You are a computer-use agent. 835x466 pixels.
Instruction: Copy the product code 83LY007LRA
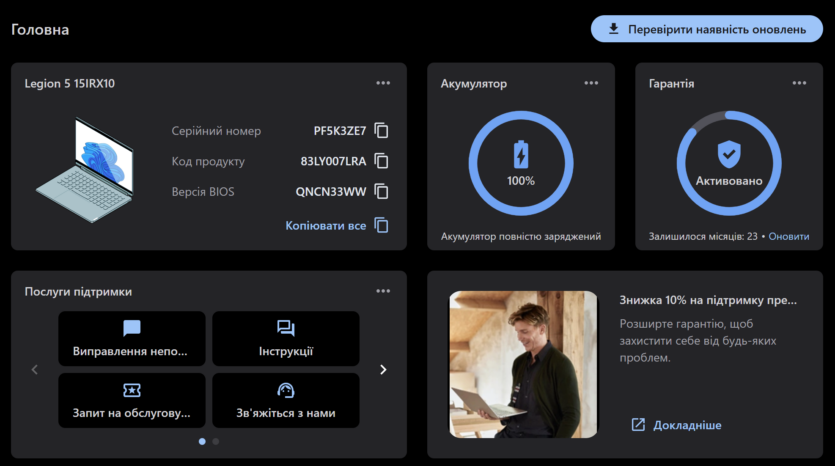(x=381, y=161)
